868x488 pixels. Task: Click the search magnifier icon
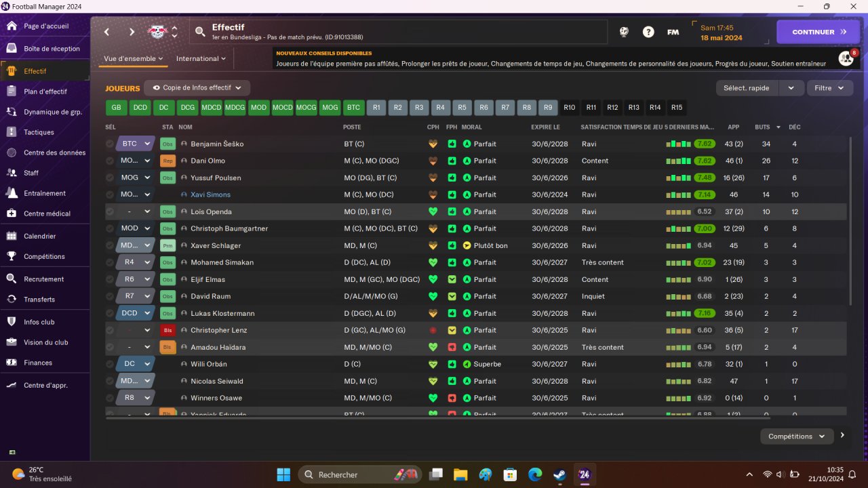pyautogui.click(x=200, y=32)
